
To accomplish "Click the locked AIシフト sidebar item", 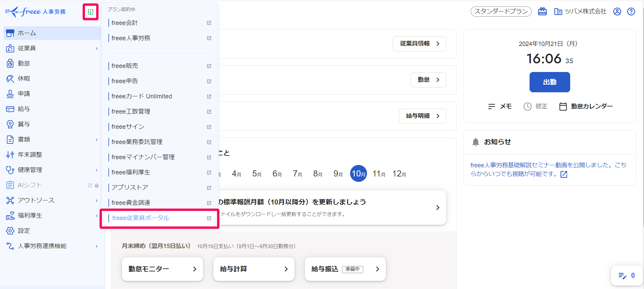I will (x=52, y=185).
